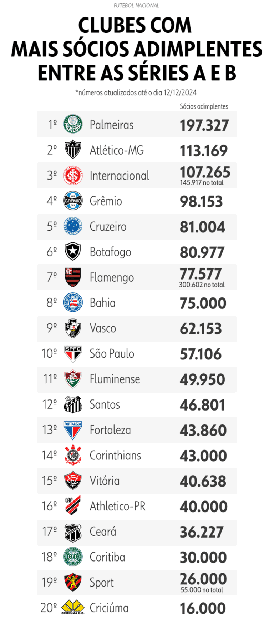
Task: Click the Santos club name
Action: tap(105, 404)
